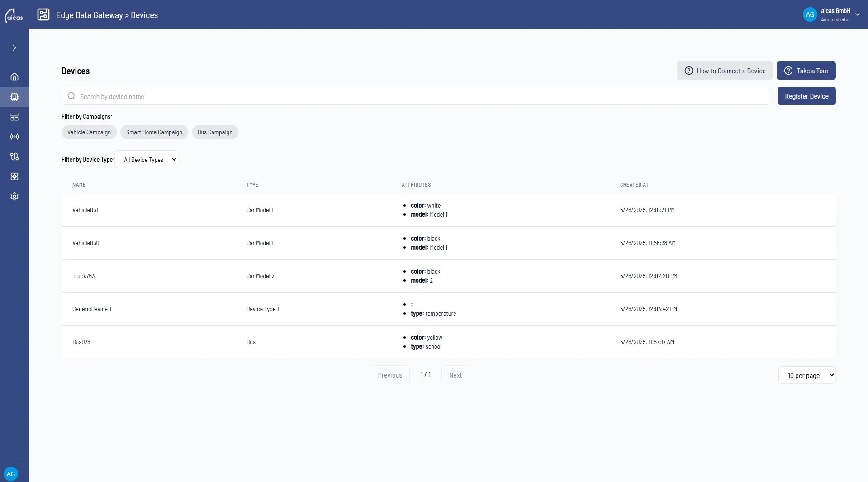Click the four-circles flower icon in sidebar
This screenshot has height=482, width=868.
(14, 176)
